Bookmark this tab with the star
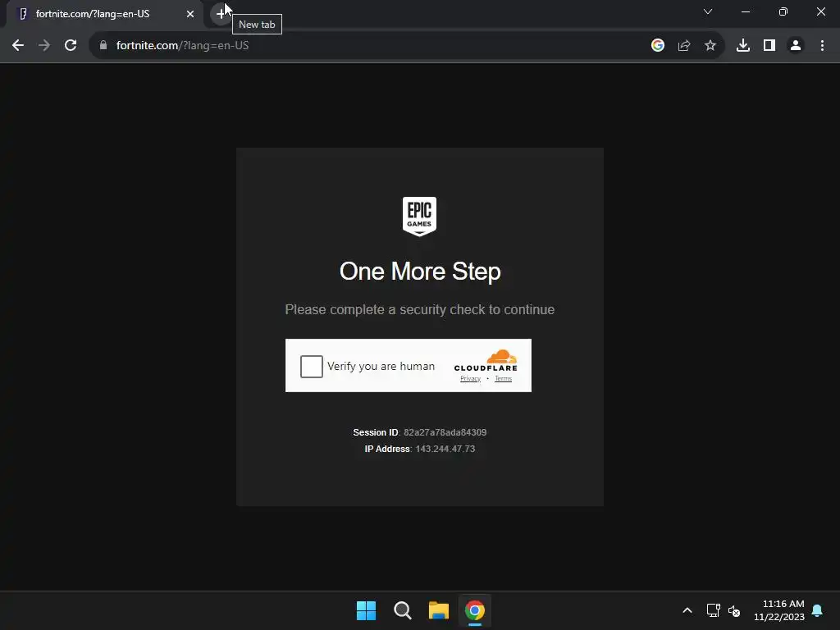This screenshot has height=630, width=840. (x=710, y=46)
